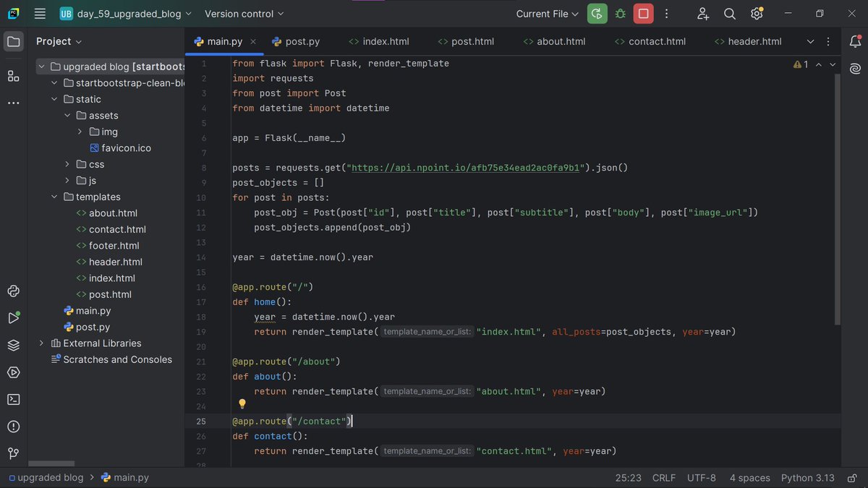The height and width of the screenshot is (488, 868).
Task: Open editor tab options vertical dots
Action: click(x=829, y=41)
